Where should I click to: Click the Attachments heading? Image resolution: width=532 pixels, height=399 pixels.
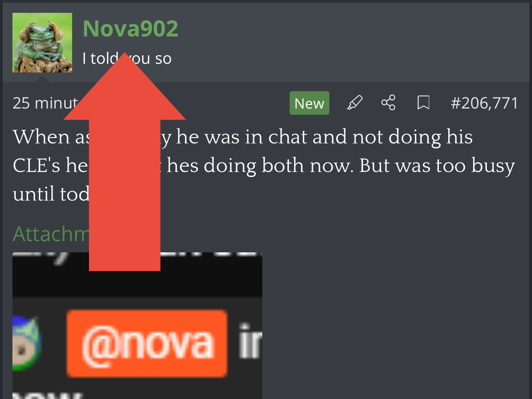pyautogui.click(x=51, y=234)
